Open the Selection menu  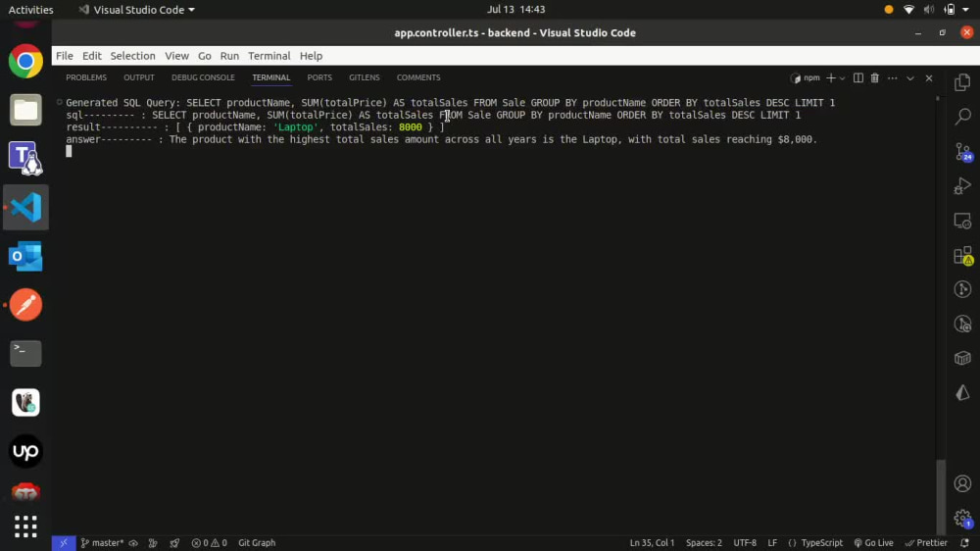pos(132,56)
